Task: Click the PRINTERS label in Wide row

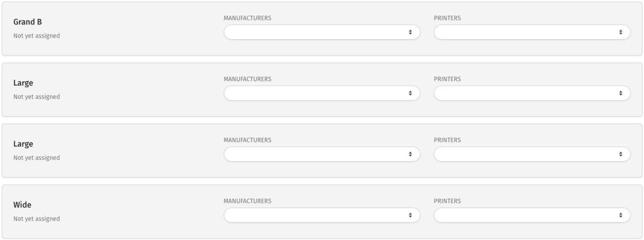Action: [x=447, y=201]
